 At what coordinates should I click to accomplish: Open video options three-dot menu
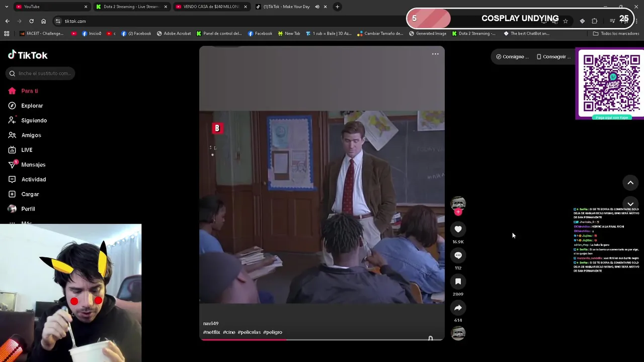[x=435, y=54]
